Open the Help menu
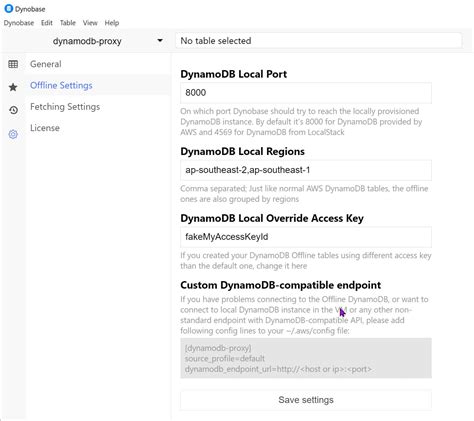This screenshot has width=474, height=421. click(112, 23)
